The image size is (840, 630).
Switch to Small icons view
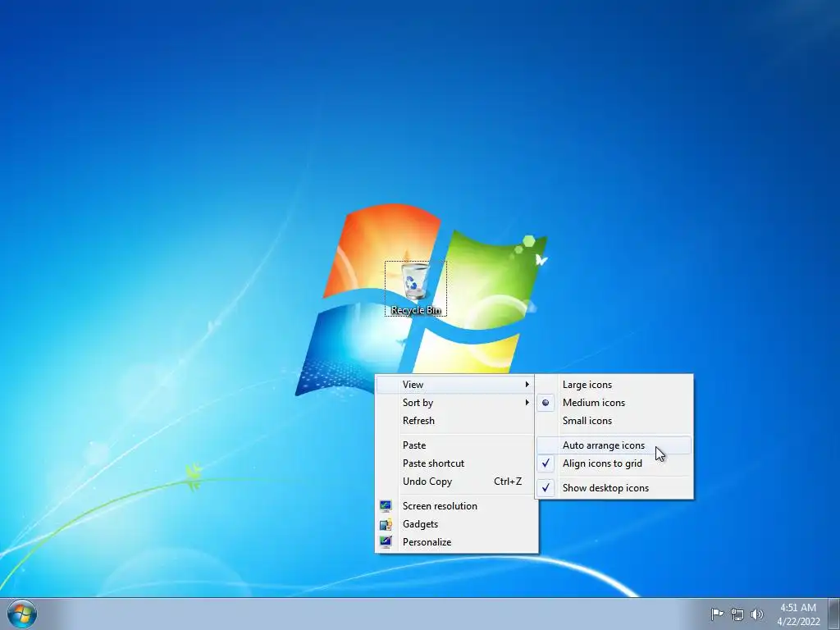[614, 421]
